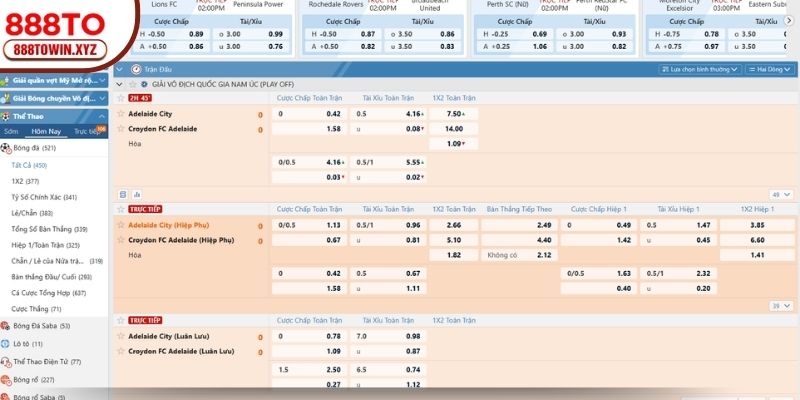Image resolution: width=800 pixels, height=400 pixels.
Task: Expand the 49 more markets dropdown
Action: click(782, 194)
